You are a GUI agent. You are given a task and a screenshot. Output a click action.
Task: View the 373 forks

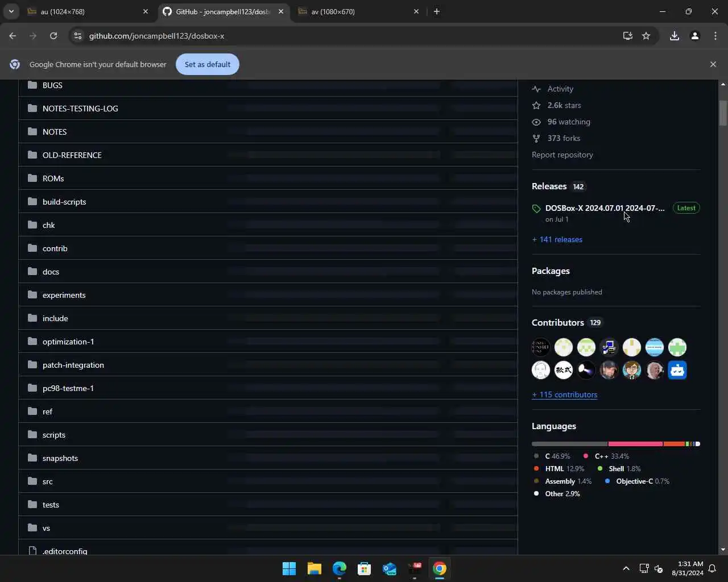coord(564,138)
